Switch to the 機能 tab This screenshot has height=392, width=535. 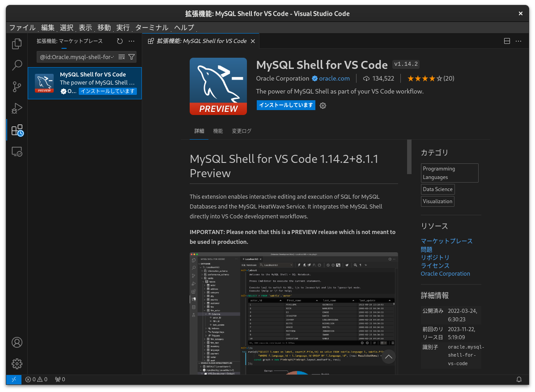218,131
